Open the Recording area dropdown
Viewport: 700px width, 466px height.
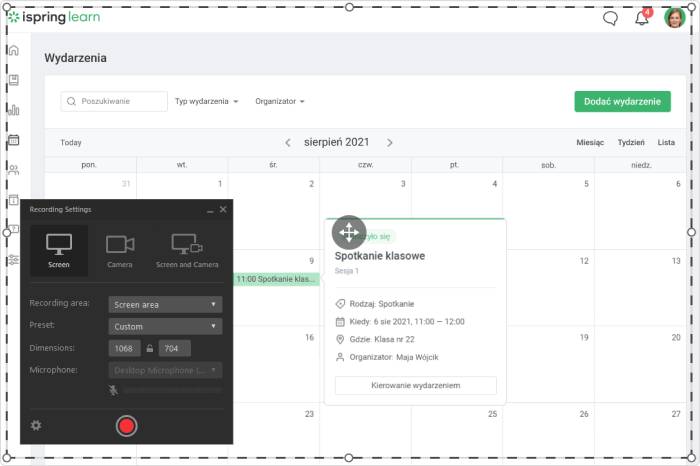click(165, 304)
